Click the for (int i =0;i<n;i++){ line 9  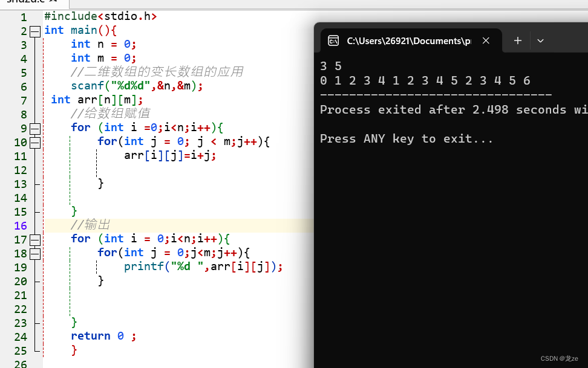(147, 128)
